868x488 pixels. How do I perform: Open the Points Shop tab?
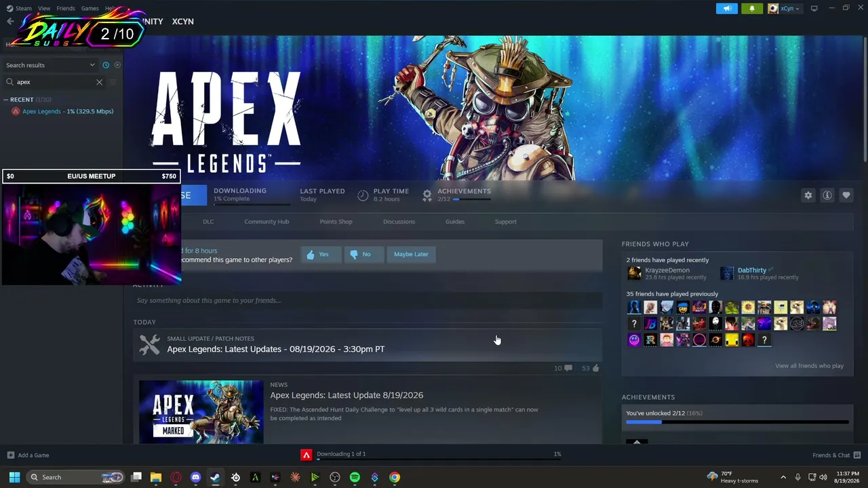point(336,222)
